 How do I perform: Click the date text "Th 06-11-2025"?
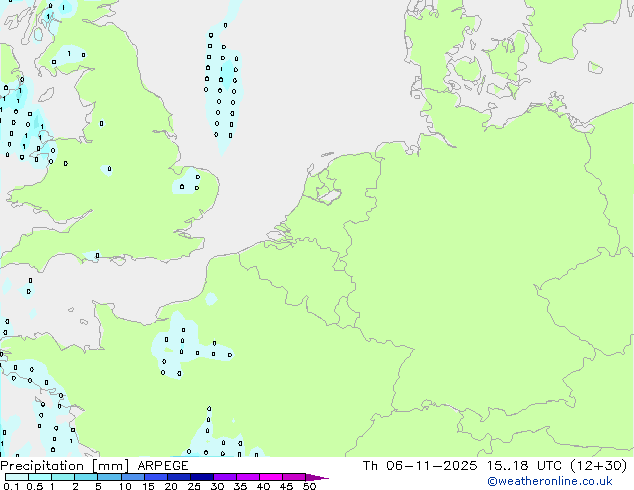click(420, 466)
